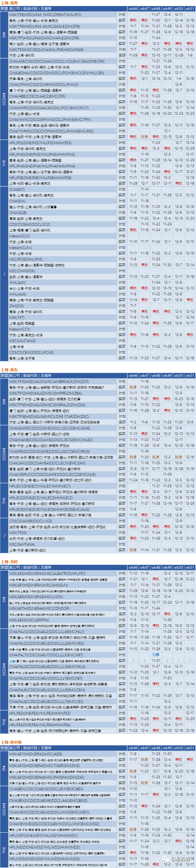Click the CMA(CPNW)COSCO(MPNW)OOCL(PNW2) service name
This screenshot has height=868, width=196.
[43, 84]
